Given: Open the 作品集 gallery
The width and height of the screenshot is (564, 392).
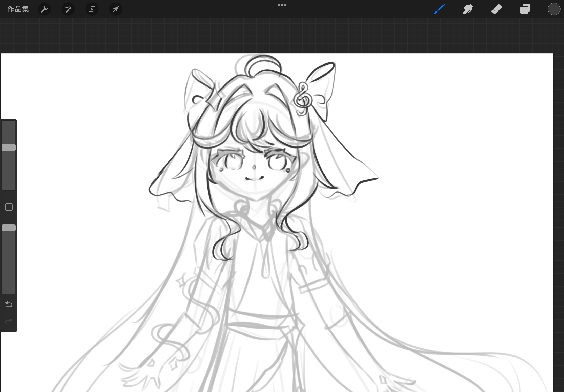Looking at the screenshot, I should point(18,9).
